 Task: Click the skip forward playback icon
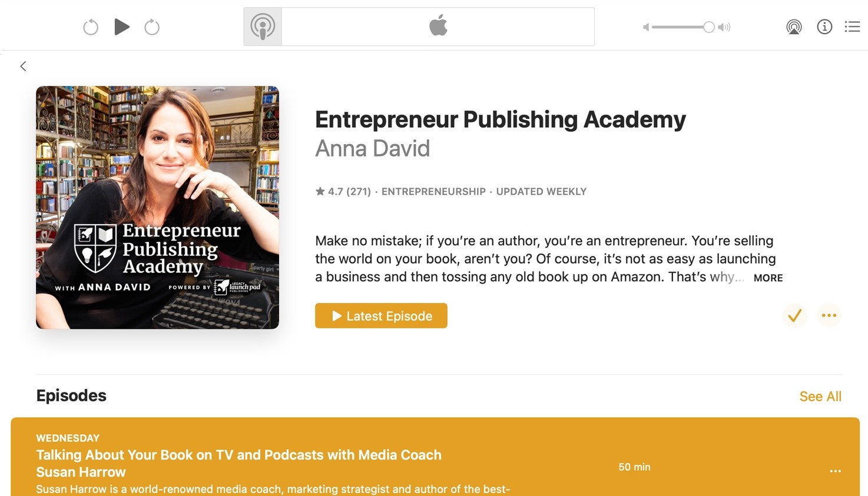(152, 27)
